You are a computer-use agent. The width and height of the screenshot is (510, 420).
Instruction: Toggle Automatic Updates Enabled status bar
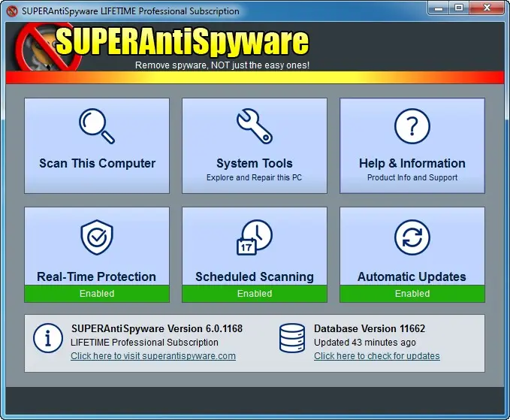[x=412, y=294]
